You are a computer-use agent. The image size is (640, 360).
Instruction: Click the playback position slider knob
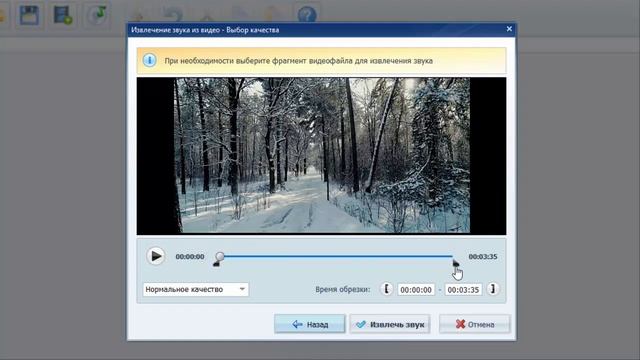pyautogui.click(x=220, y=256)
